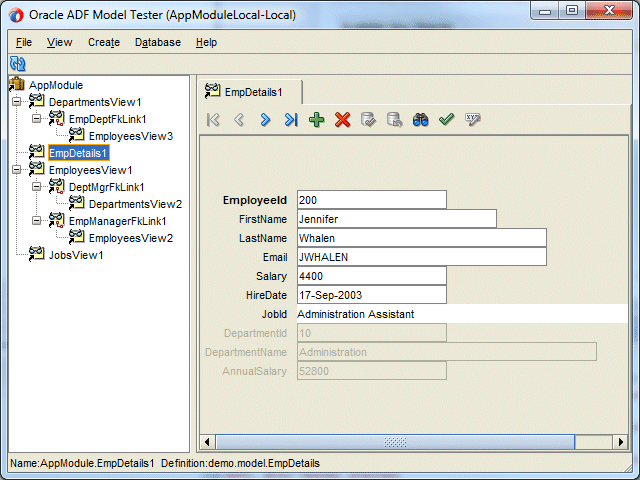Click the EmployeesView1 view object icon
This screenshot has height=480, width=640.
point(37,169)
